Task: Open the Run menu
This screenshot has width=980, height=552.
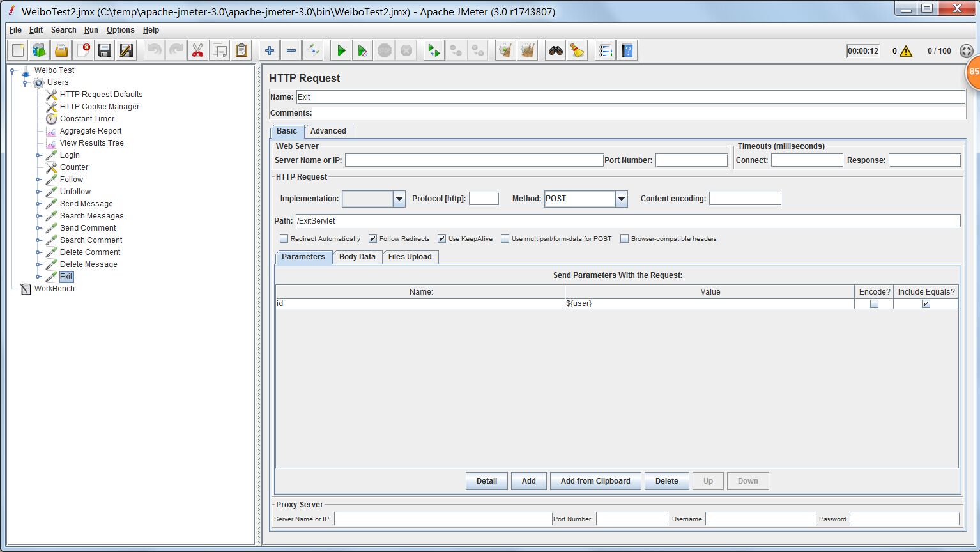Action: (x=91, y=30)
